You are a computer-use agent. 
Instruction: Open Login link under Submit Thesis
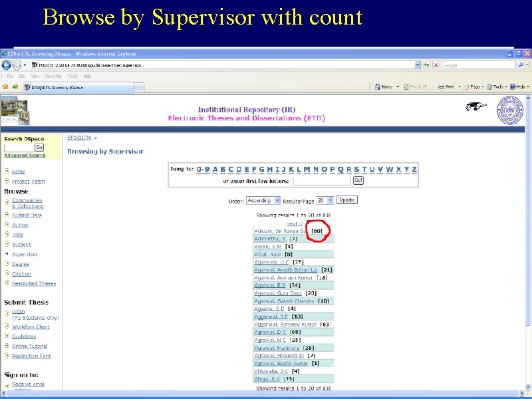coord(19,311)
